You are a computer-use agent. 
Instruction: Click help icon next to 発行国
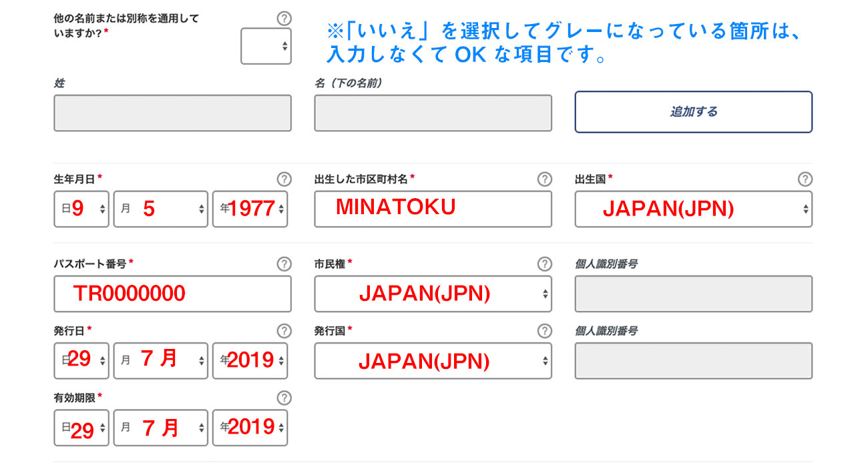[x=545, y=331]
